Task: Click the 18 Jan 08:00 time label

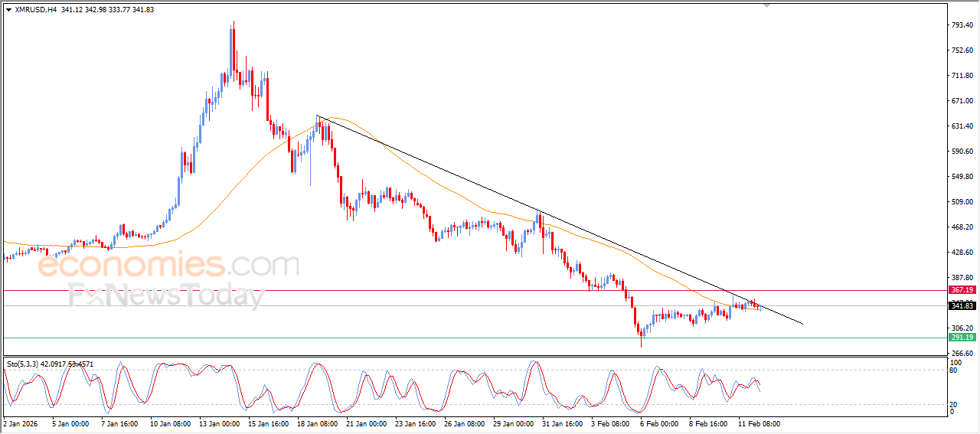Action: 317,423
